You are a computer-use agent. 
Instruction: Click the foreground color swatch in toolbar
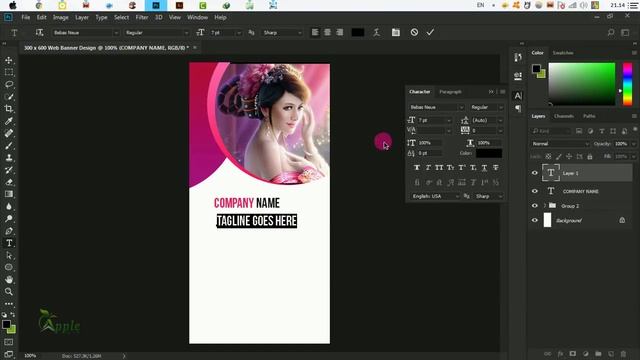click(6, 324)
